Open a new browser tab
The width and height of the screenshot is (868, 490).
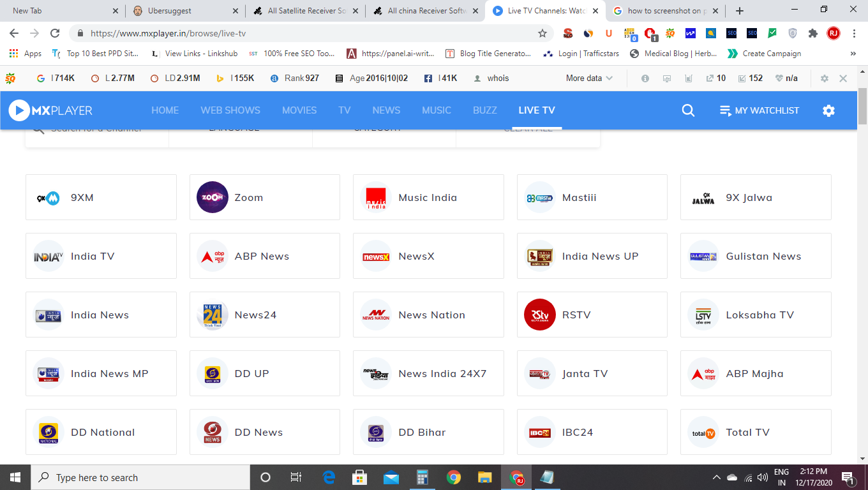(x=739, y=11)
